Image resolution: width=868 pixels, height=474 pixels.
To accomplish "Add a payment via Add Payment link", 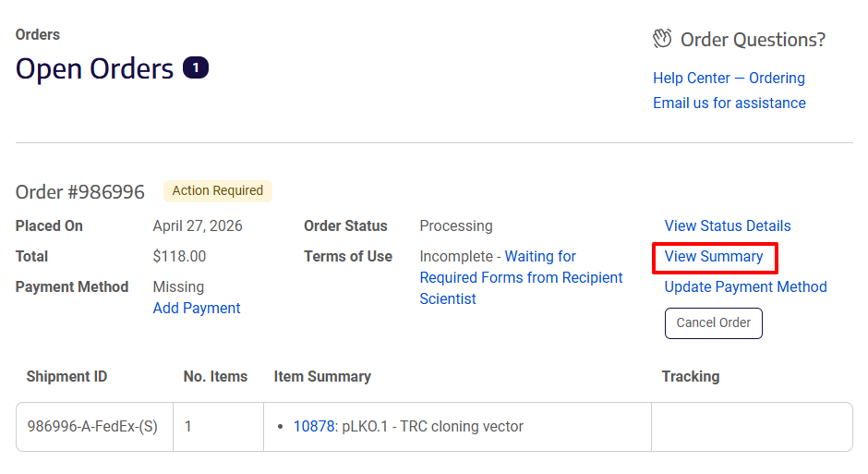I will pyautogui.click(x=197, y=309).
